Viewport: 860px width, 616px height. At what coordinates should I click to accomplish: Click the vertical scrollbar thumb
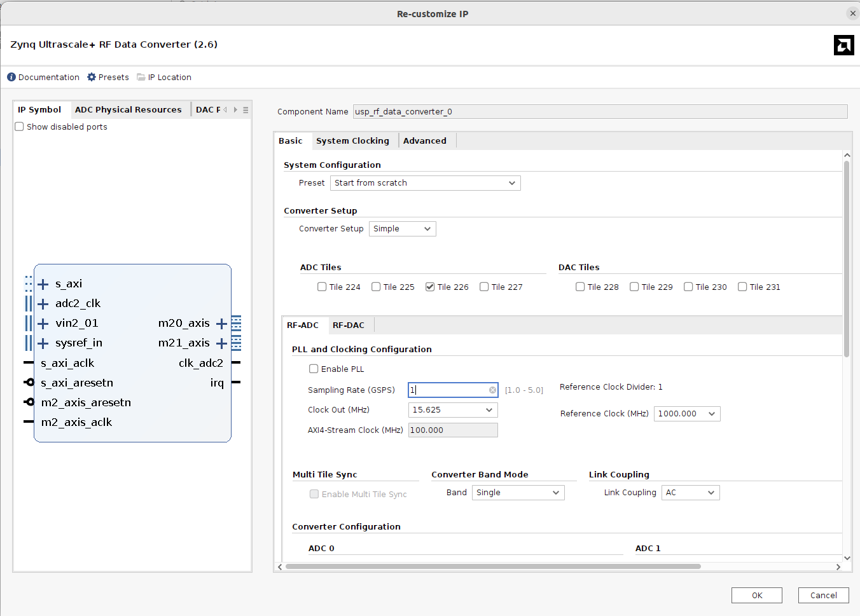click(x=847, y=259)
